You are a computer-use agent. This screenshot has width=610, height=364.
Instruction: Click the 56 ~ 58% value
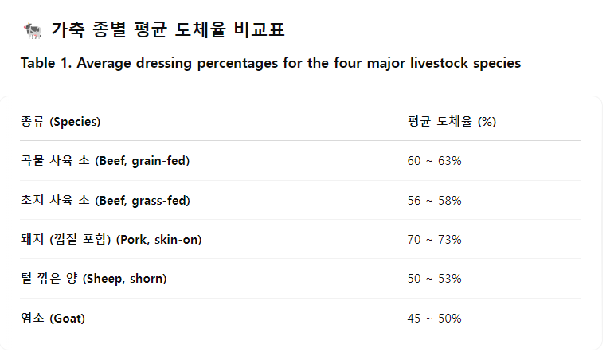point(434,201)
